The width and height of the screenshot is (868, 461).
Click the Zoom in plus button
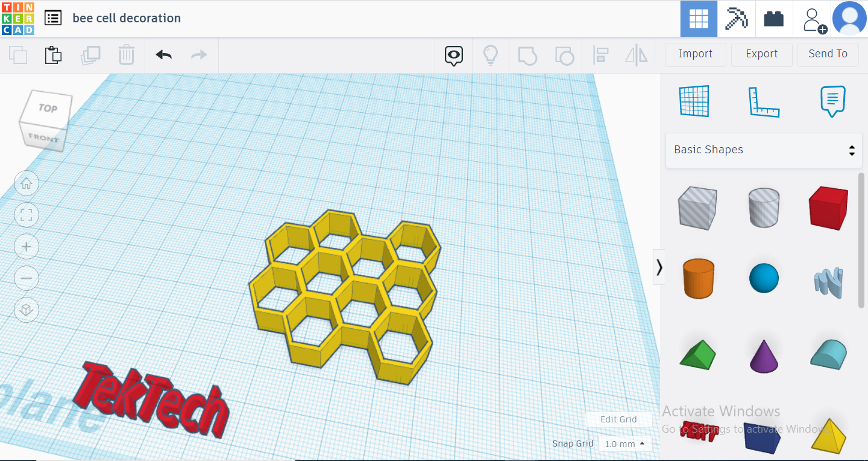pyautogui.click(x=27, y=247)
